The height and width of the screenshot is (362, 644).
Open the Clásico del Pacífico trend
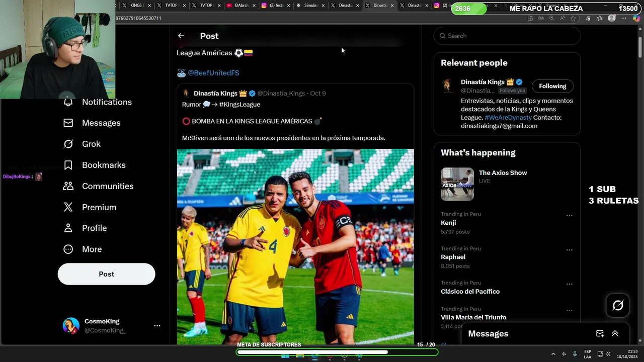point(470,292)
